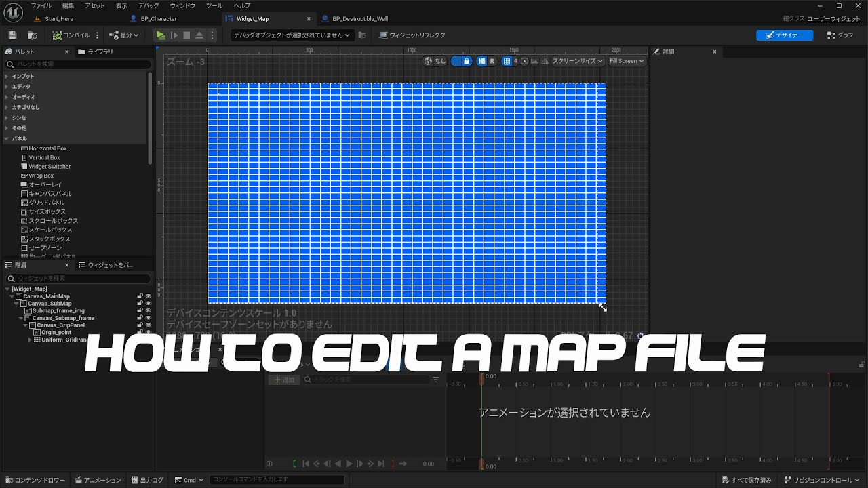Screen dimensions: 868x488
Task: Switch to Designer mode
Action: [785, 35]
